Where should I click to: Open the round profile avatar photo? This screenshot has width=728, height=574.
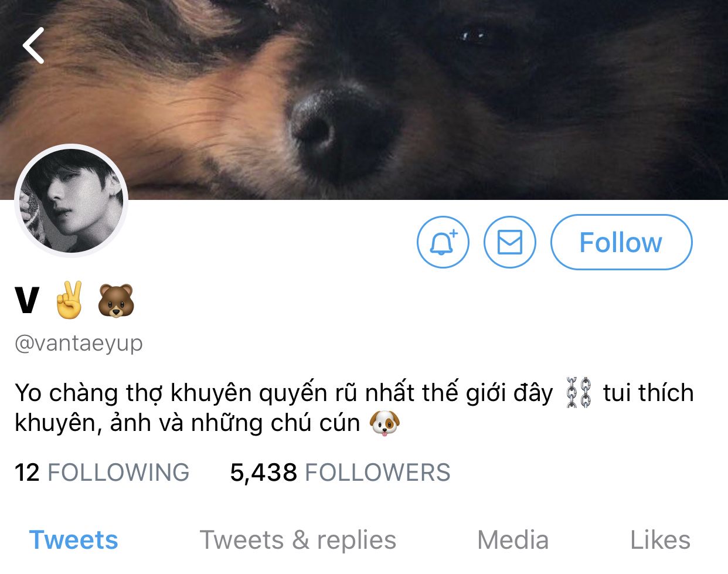tap(71, 201)
